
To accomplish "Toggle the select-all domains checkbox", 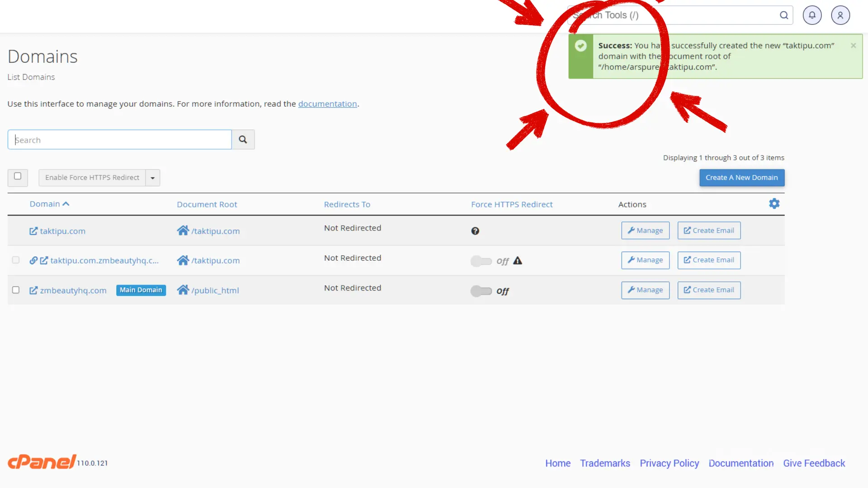I will click(x=18, y=176).
